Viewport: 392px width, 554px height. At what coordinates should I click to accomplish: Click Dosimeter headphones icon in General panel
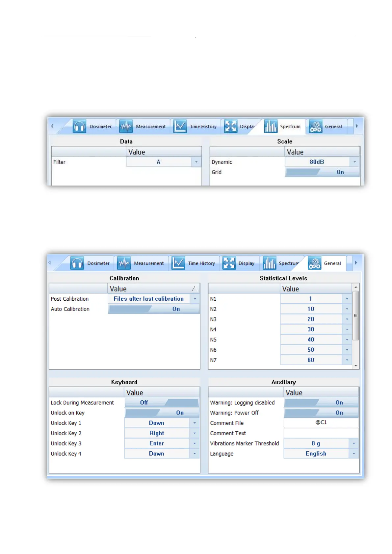[x=77, y=263]
